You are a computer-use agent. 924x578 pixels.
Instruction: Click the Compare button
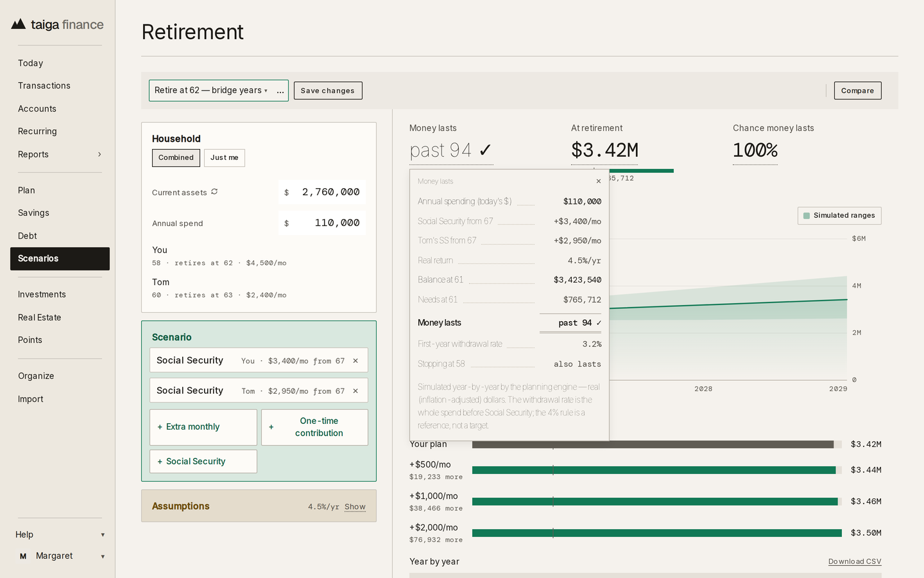(x=858, y=91)
